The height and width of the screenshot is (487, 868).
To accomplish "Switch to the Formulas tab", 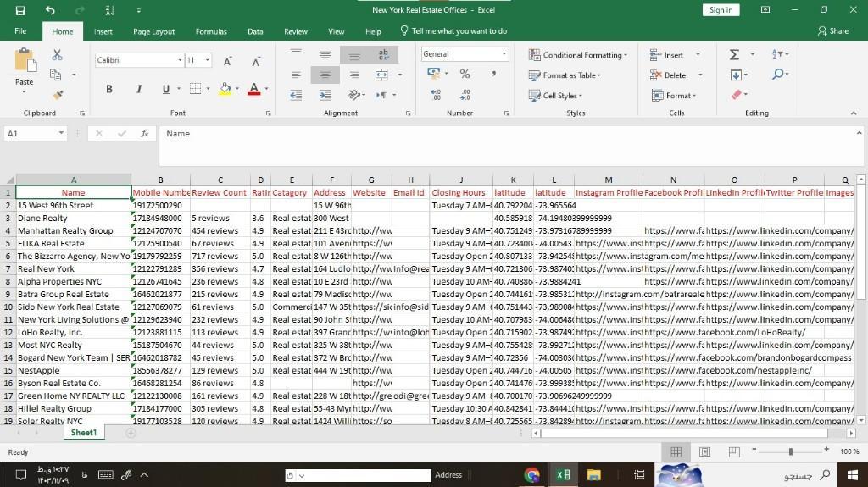I will coord(211,31).
